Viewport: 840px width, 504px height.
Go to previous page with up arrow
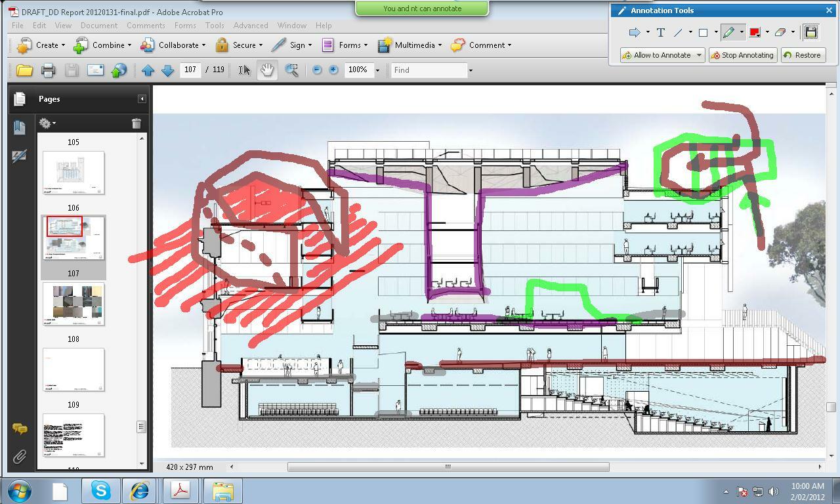click(148, 70)
